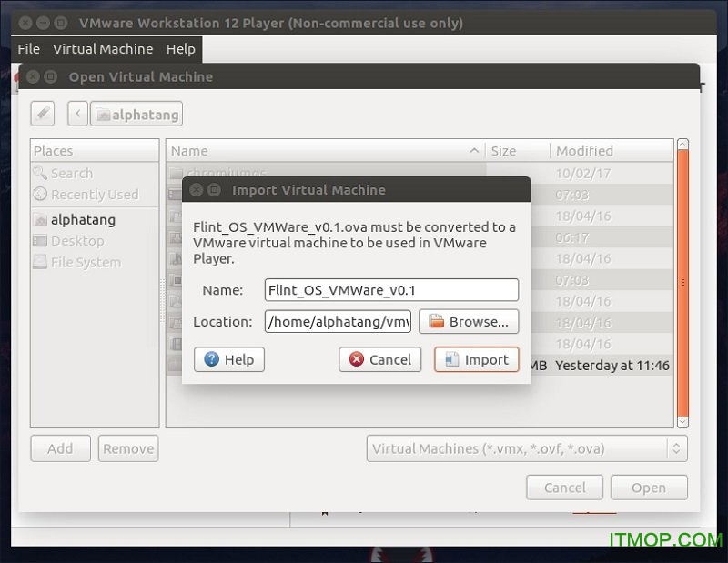The width and height of the screenshot is (728, 563).
Task: Select Search in Places
Action: click(95, 173)
